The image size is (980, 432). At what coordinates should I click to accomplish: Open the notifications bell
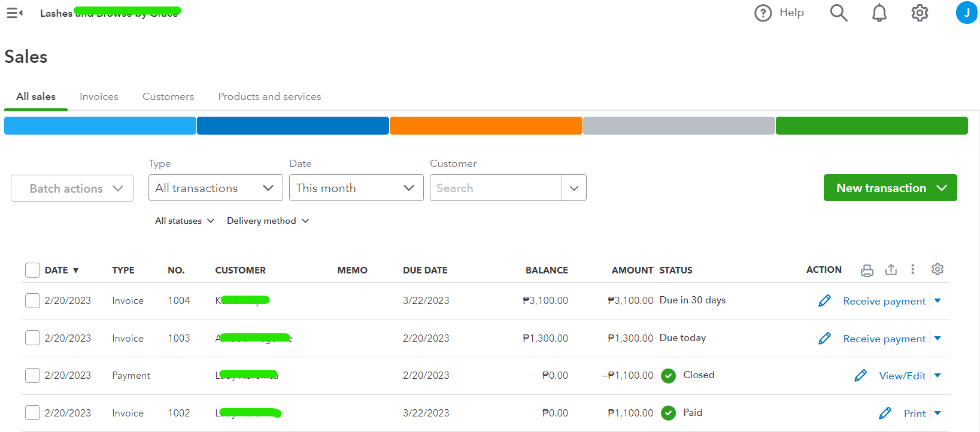point(879,13)
